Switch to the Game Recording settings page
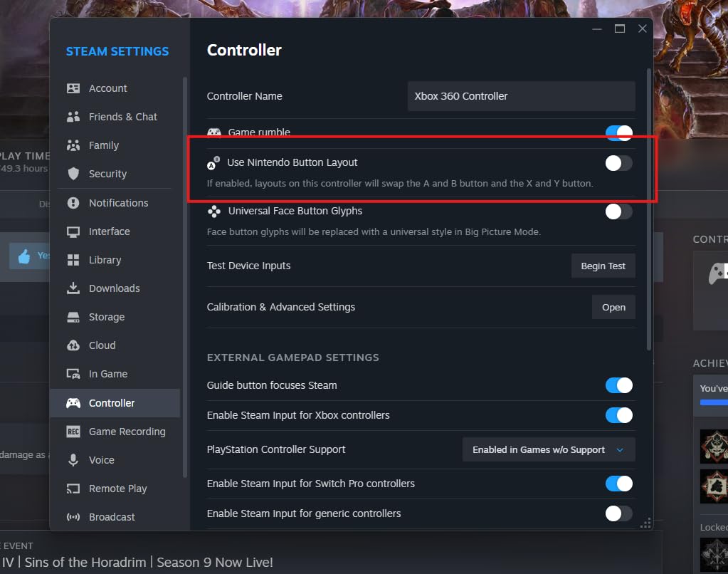728x574 pixels. [127, 432]
